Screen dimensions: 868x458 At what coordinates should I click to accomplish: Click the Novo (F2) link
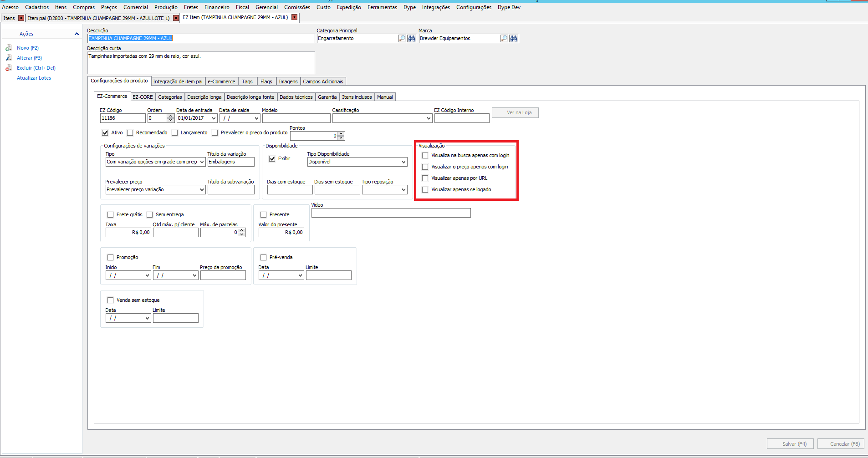click(x=28, y=48)
